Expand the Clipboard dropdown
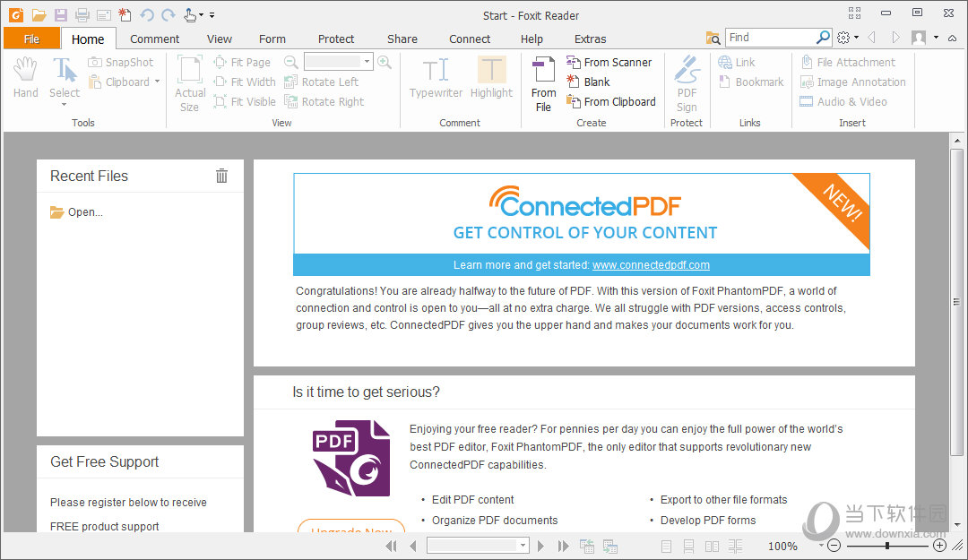The image size is (968, 560). click(158, 82)
